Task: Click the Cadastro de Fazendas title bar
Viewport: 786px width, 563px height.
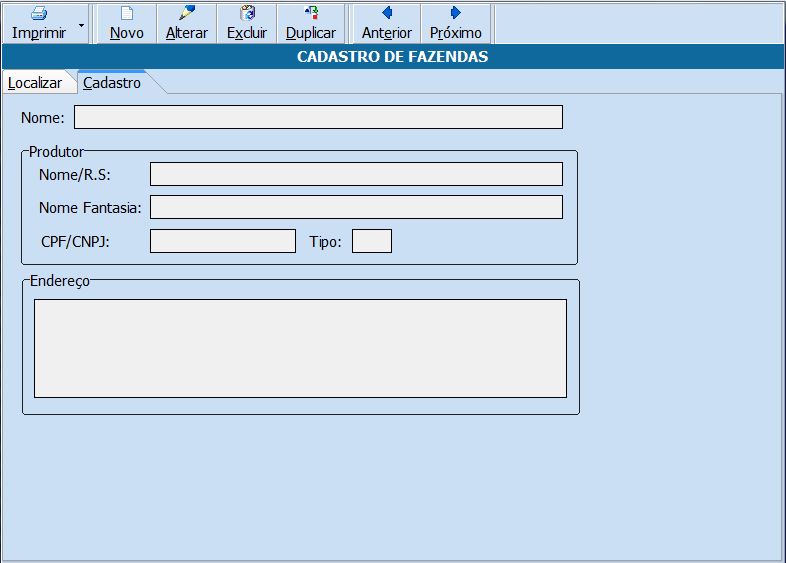Action: [x=392, y=57]
